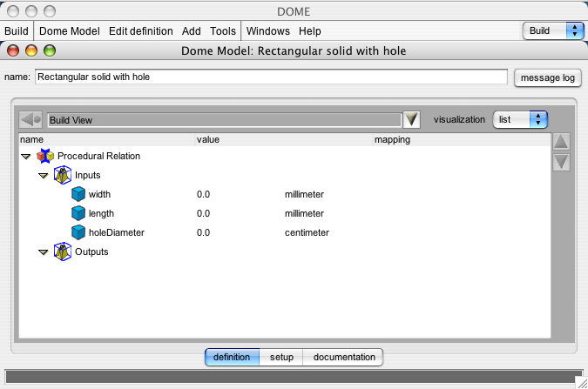Click the millimeter unit of length

point(304,213)
